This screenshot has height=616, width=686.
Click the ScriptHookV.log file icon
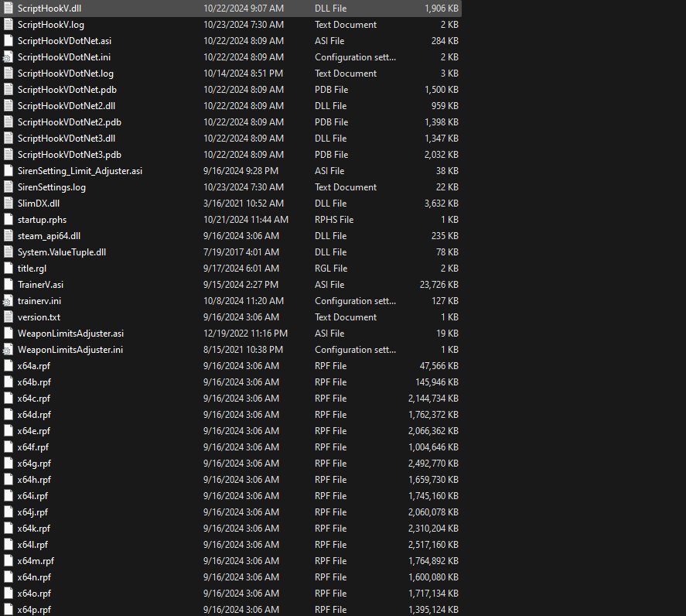click(x=9, y=25)
